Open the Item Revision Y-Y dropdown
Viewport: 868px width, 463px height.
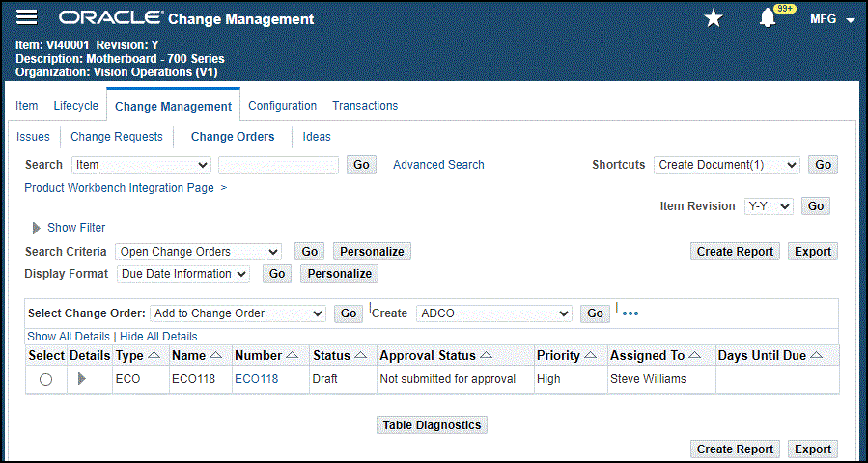tap(769, 206)
